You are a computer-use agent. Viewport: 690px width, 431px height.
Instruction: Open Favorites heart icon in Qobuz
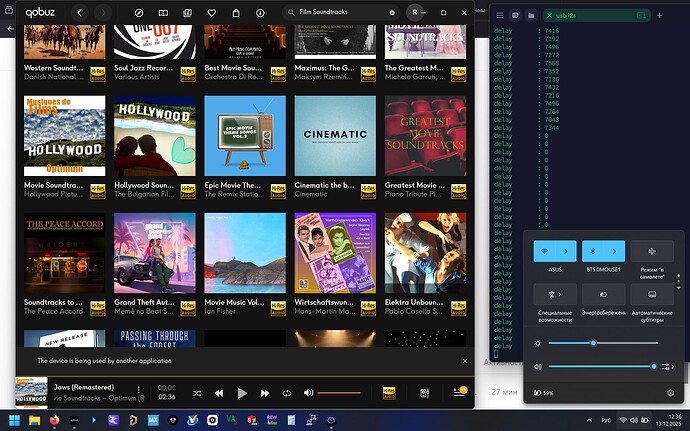212,13
